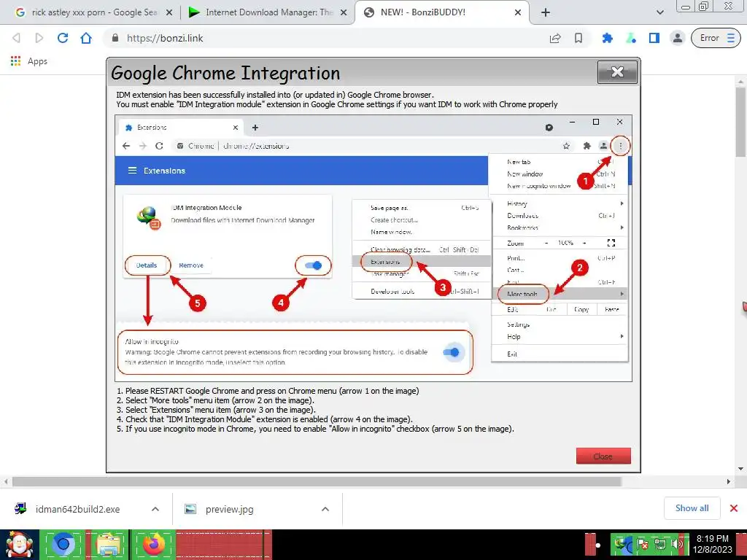Open the idman642build2.exe download
Screen dimensions: 747x560
click(77, 509)
